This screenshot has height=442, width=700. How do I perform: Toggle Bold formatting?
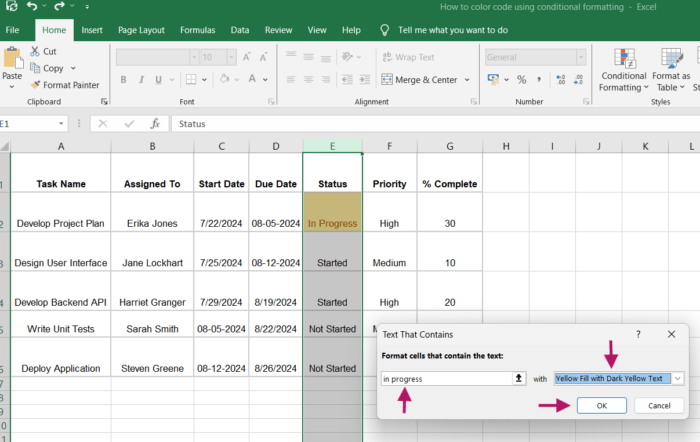coord(124,80)
